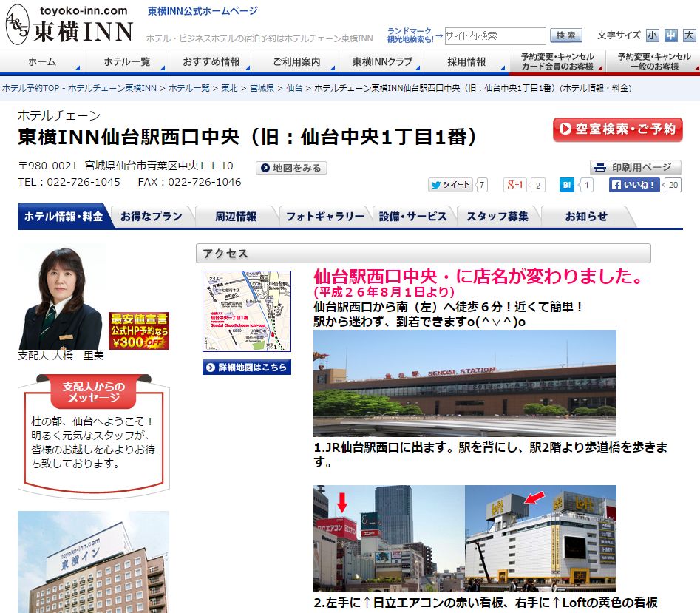
Task: Open 予約変更・キャンセル 一般のお客様
Action: coord(653,61)
